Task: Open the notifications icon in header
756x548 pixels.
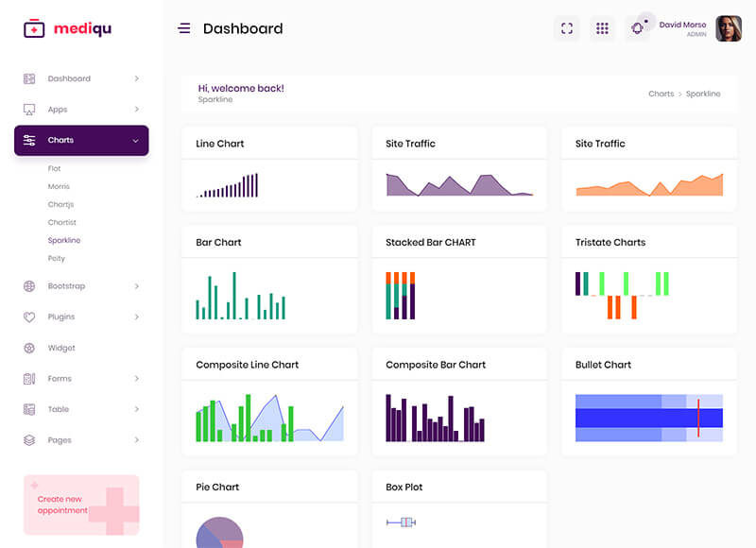Action: (x=638, y=28)
